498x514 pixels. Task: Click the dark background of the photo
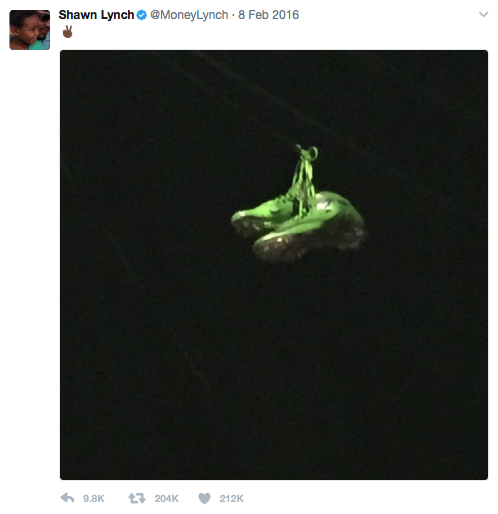pyautogui.click(x=167, y=367)
